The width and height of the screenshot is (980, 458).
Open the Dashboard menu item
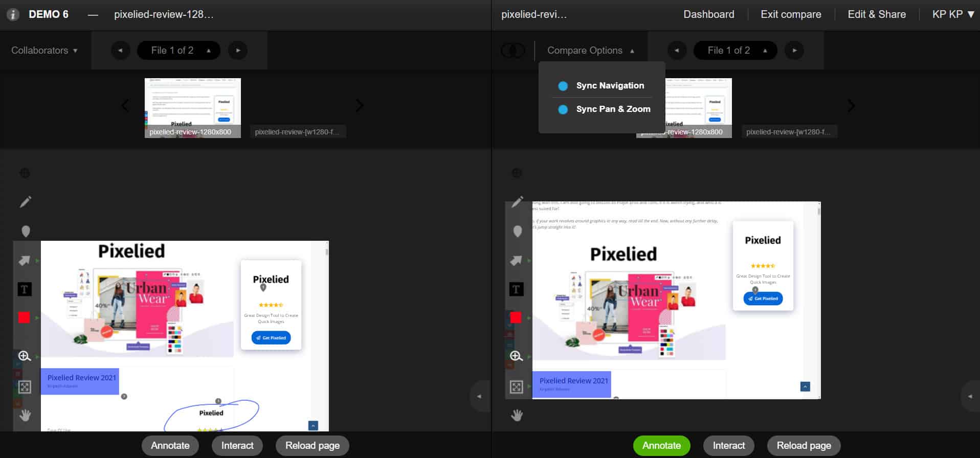[x=708, y=14]
